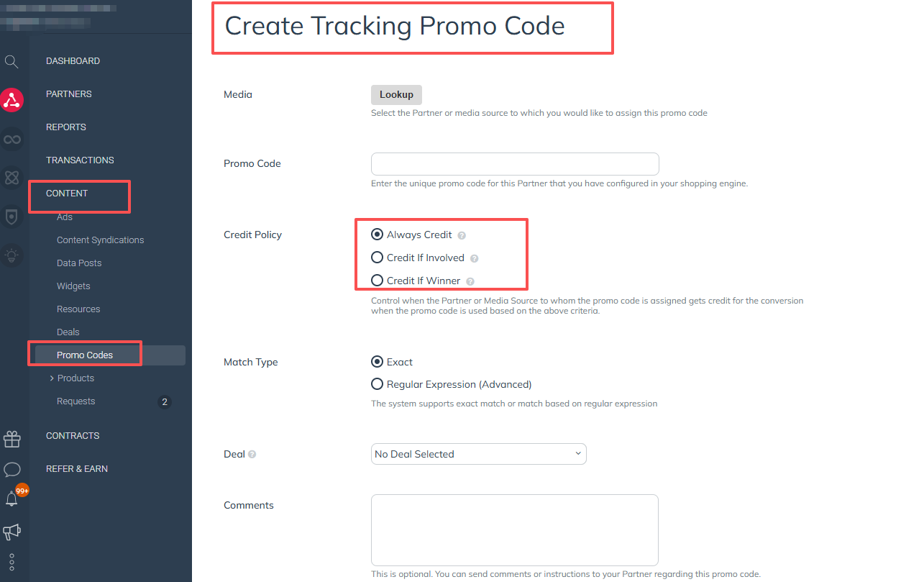Image resolution: width=924 pixels, height=582 pixels.
Task: Click the lightbulb icon in sidebar
Action: (12, 255)
